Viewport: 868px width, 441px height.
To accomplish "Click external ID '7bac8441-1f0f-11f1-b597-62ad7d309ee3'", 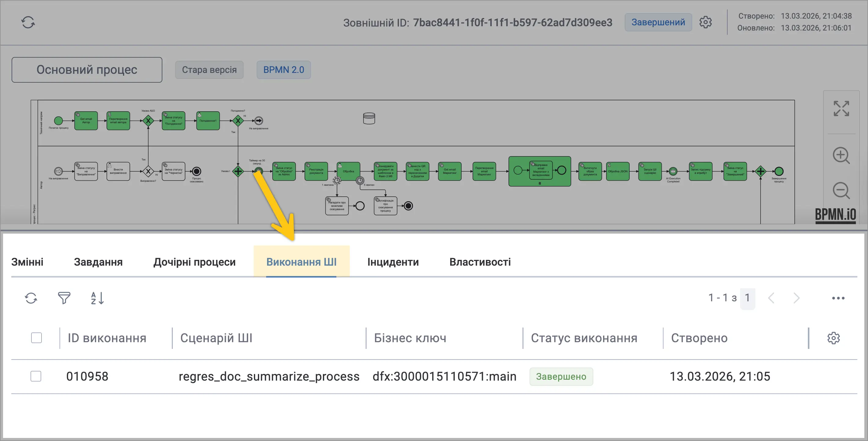I will coord(512,23).
